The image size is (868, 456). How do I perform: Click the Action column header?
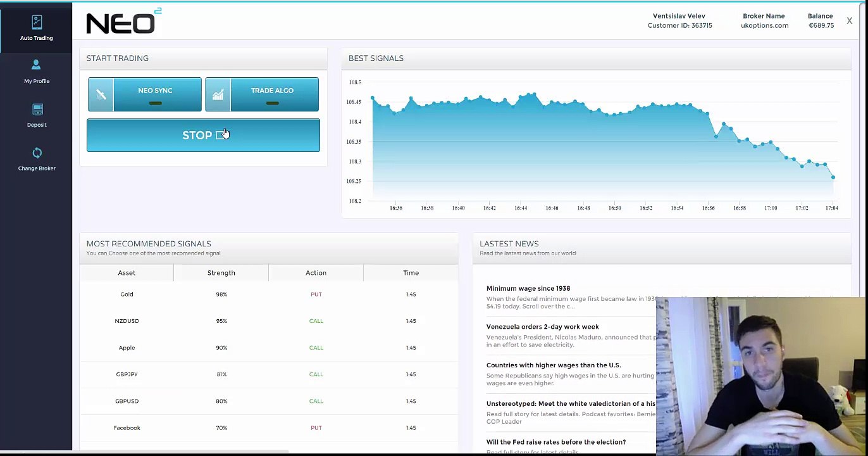coord(316,273)
